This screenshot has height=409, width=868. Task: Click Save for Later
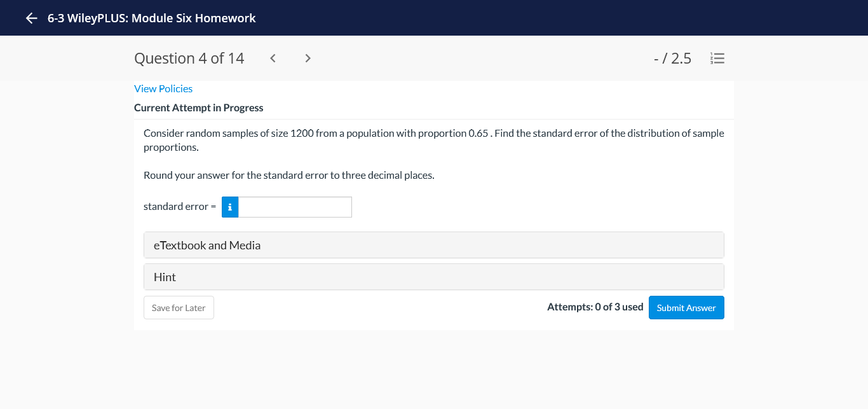pyautogui.click(x=179, y=307)
